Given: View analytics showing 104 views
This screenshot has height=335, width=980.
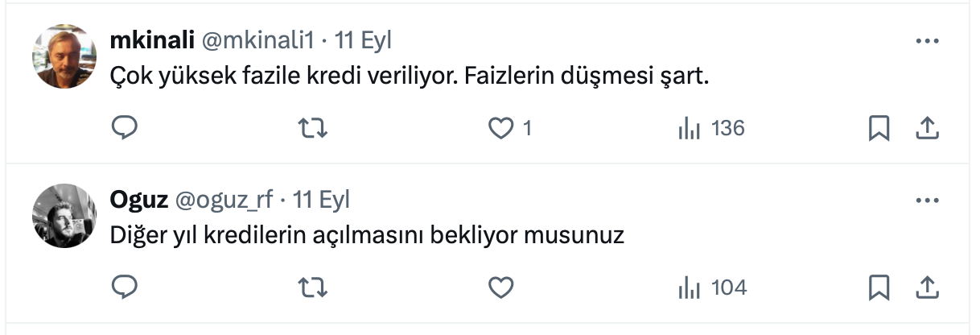Looking at the screenshot, I should click(713, 286).
